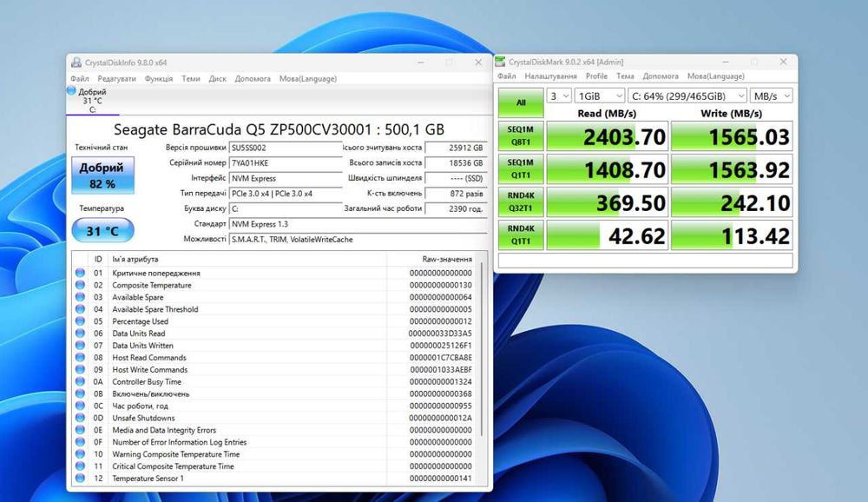Open Диск menu in CrystalDiskInfo

click(x=218, y=79)
